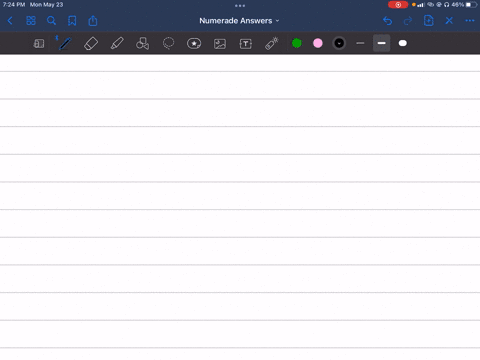Select the Lasso selection tool
This screenshot has width=480, height=360.
coord(168,43)
